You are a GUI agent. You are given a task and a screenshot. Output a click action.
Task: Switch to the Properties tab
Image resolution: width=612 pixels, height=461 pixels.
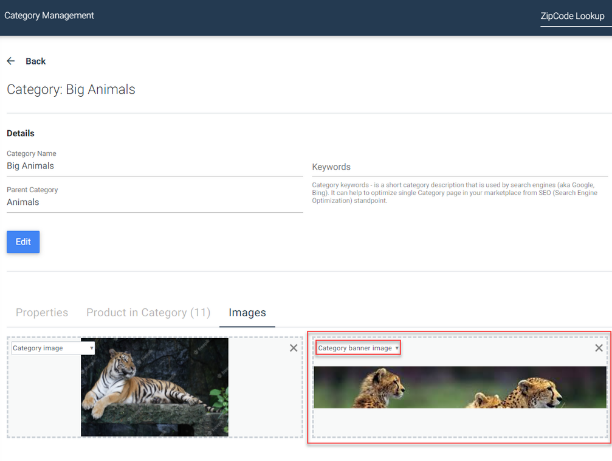[x=42, y=312]
